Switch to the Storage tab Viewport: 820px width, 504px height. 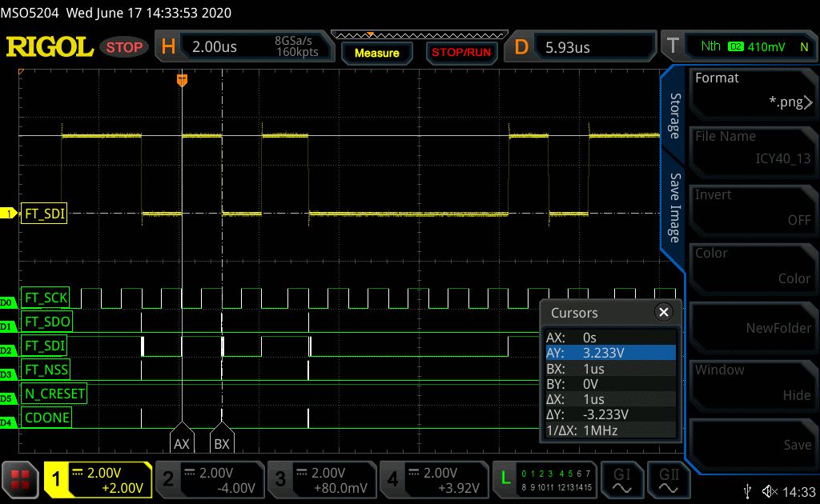(x=674, y=116)
